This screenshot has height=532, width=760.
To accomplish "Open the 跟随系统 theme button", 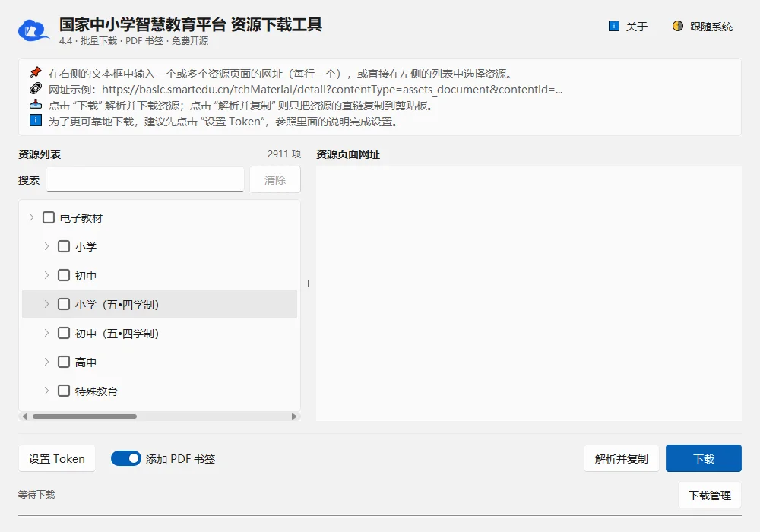I will pyautogui.click(x=704, y=26).
